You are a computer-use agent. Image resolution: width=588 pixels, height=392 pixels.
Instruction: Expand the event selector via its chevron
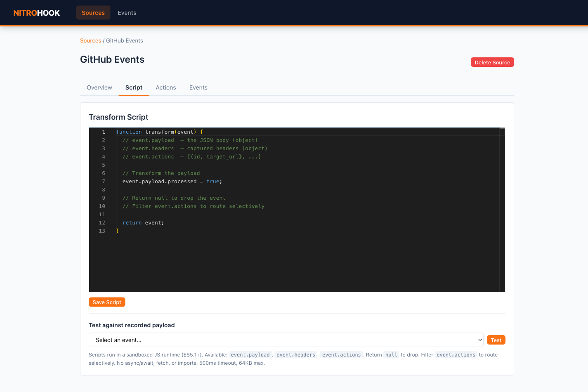(480, 340)
